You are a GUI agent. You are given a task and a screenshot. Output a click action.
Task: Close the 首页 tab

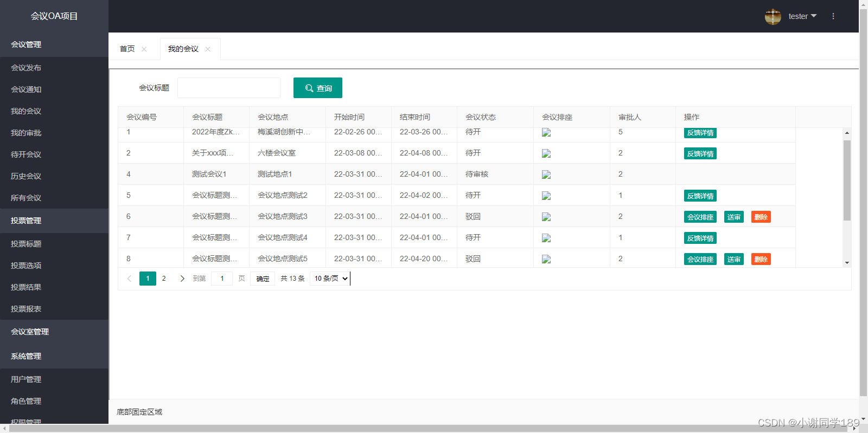pyautogui.click(x=144, y=49)
